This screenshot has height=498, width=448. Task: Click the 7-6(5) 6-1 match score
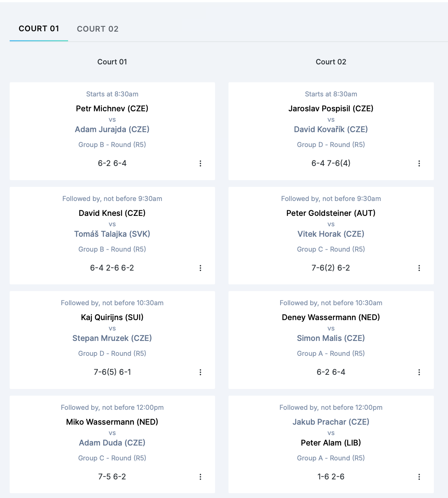[112, 372]
